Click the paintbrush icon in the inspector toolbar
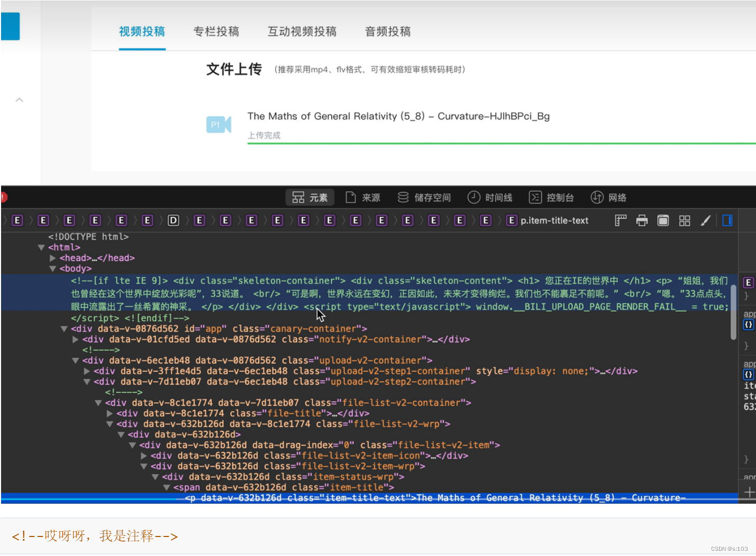The image size is (756, 556). [706, 221]
